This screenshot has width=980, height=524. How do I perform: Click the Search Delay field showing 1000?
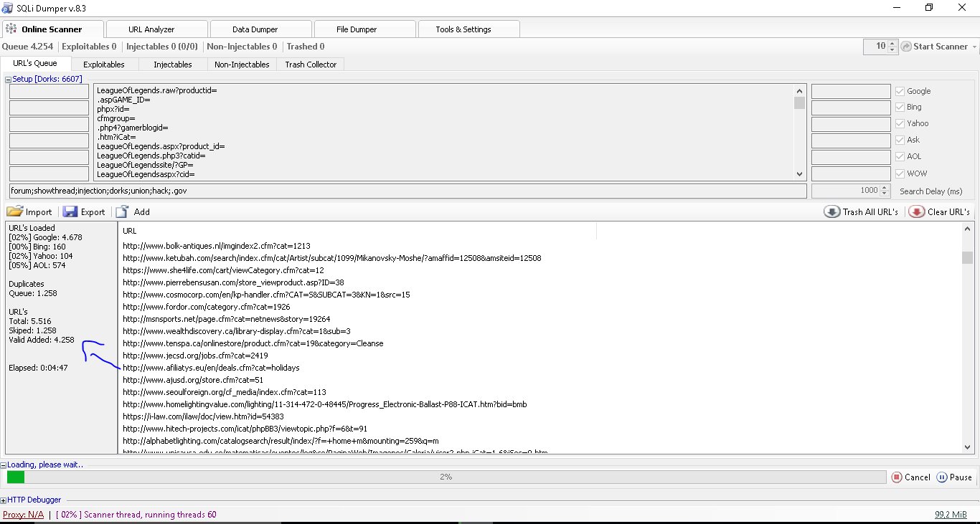pos(845,191)
